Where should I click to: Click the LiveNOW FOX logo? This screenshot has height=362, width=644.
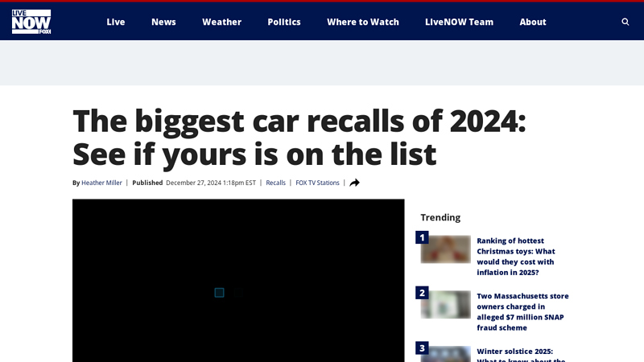pos(31,22)
